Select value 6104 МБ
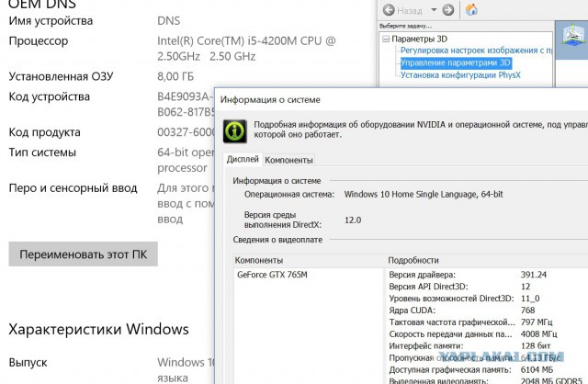588x384 pixels. pyautogui.click(x=537, y=370)
